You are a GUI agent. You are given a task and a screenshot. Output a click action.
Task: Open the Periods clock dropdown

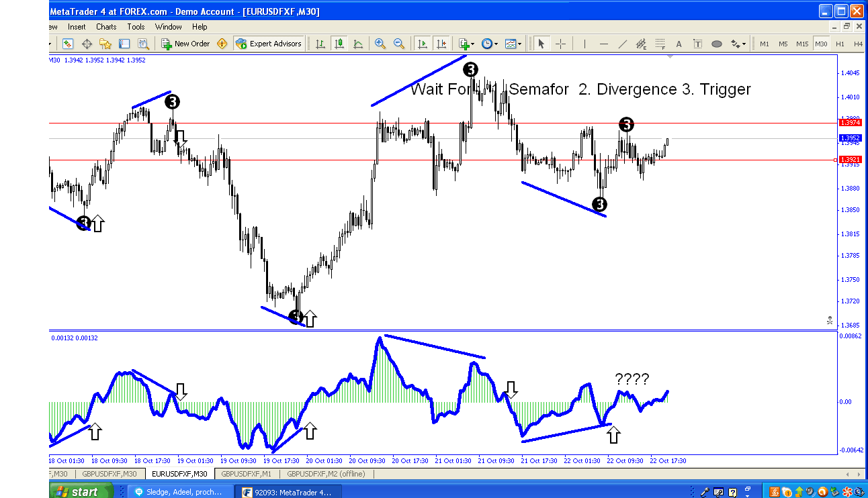496,43
